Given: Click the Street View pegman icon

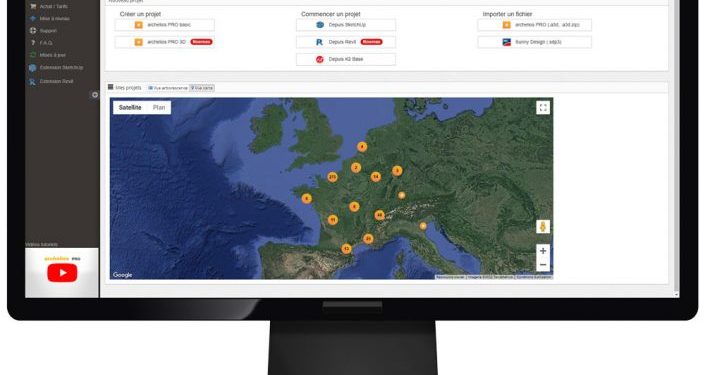Looking at the screenshot, I should (x=543, y=227).
